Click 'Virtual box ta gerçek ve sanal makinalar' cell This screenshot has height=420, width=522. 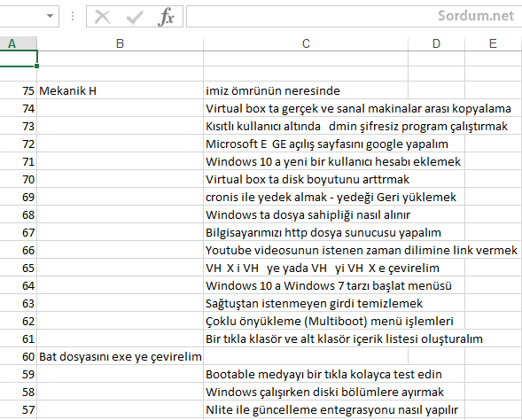click(x=306, y=108)
